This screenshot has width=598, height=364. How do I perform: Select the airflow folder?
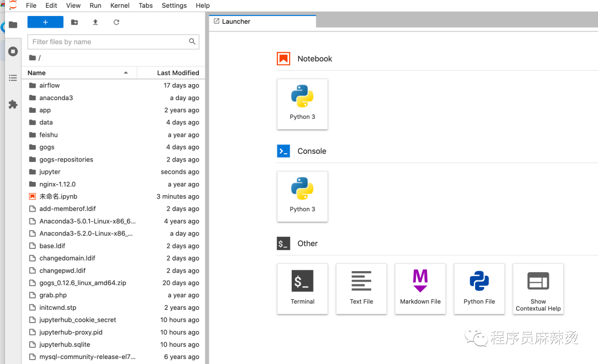click(x=114, y=85)
